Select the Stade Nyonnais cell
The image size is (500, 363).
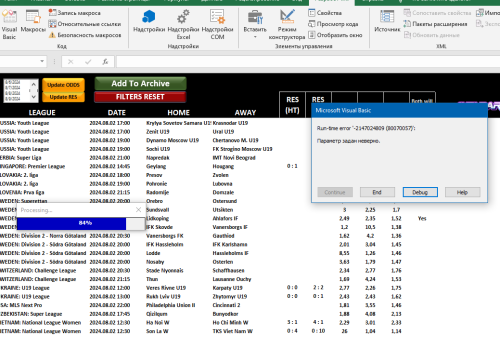coord(165,270)
